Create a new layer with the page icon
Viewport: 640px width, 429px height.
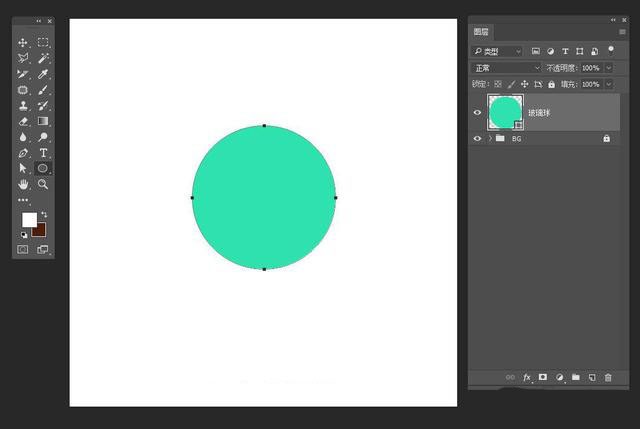[592, 378]
